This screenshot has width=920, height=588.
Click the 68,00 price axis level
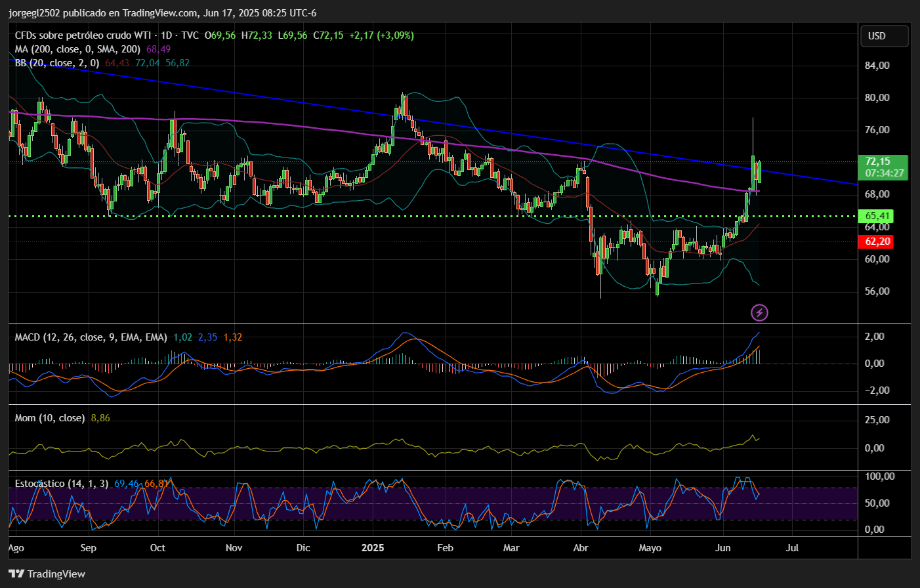point(877,194)
